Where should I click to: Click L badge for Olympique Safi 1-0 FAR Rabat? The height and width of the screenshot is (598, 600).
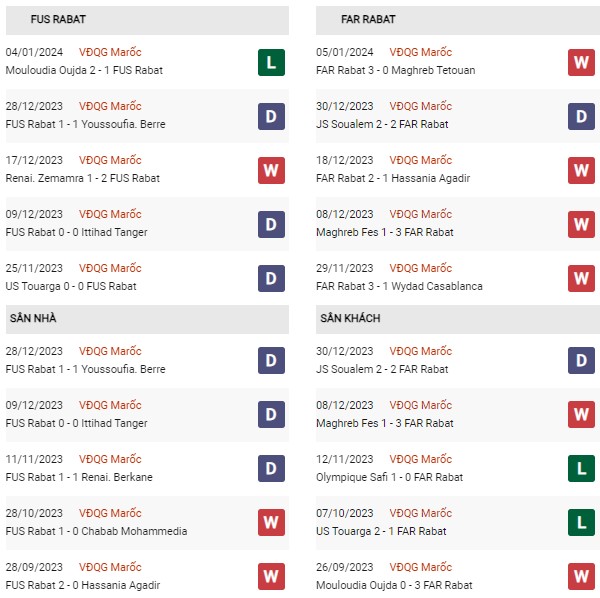click(582, 469)
